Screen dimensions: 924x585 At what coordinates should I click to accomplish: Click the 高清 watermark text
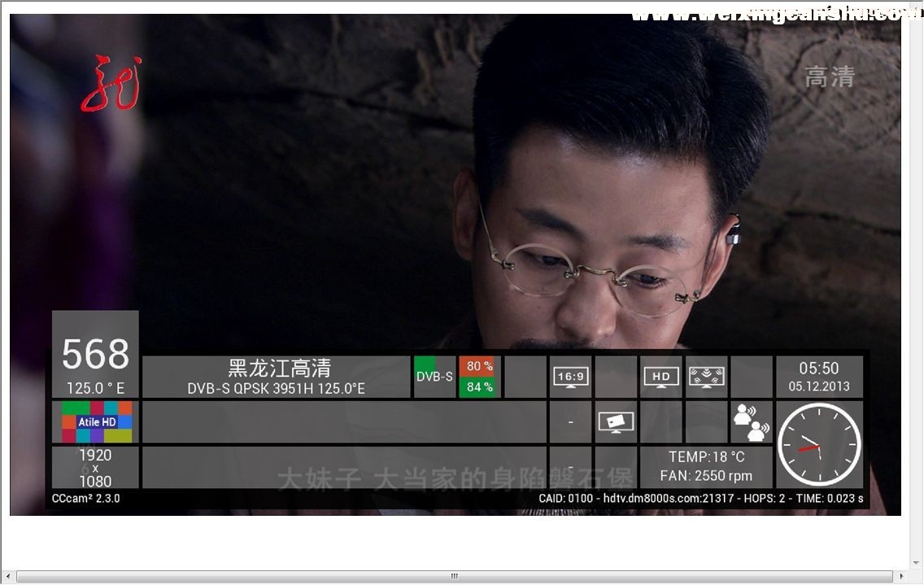[830, 77]
